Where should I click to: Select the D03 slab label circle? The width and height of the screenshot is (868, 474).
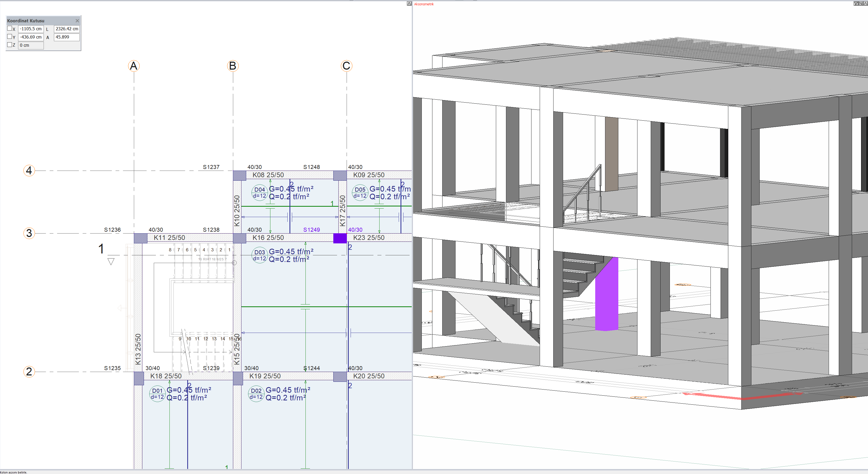[259, 255]
